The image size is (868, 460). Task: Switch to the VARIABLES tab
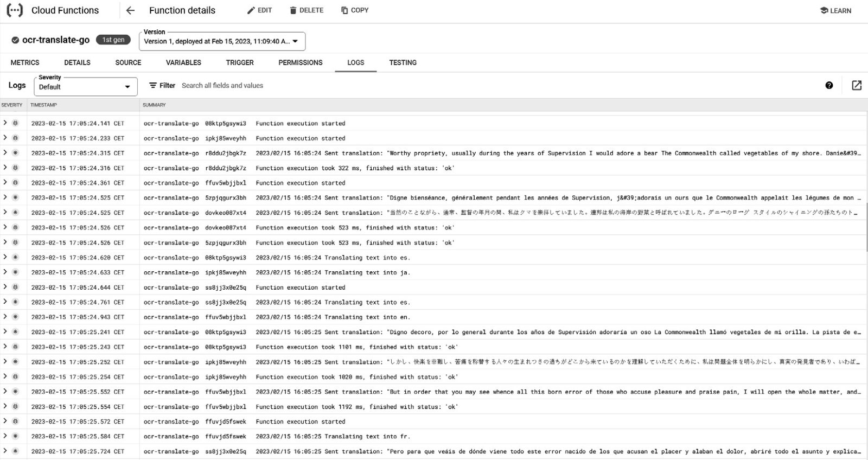point(183,62)
